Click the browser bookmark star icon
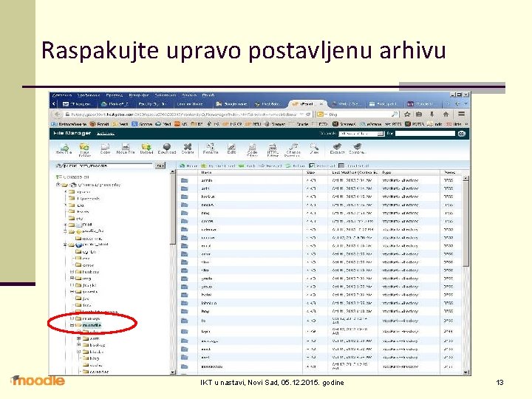This screenshot has width=532, height=399. pyautogui.click(x=407, y=115)
